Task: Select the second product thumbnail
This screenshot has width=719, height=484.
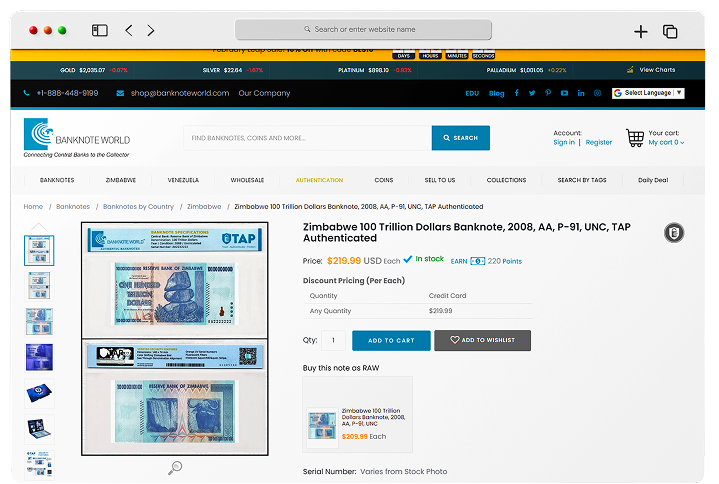Action: pyautogui.click(x=39, y=286)
